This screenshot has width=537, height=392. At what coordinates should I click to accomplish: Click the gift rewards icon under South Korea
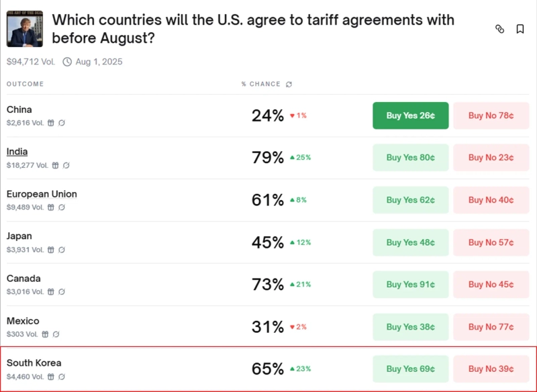51,377
